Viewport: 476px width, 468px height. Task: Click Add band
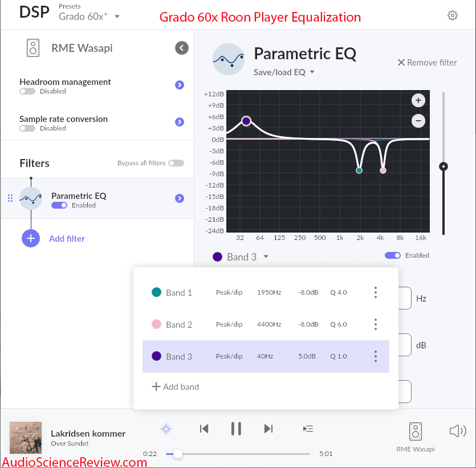pos(176,387)
